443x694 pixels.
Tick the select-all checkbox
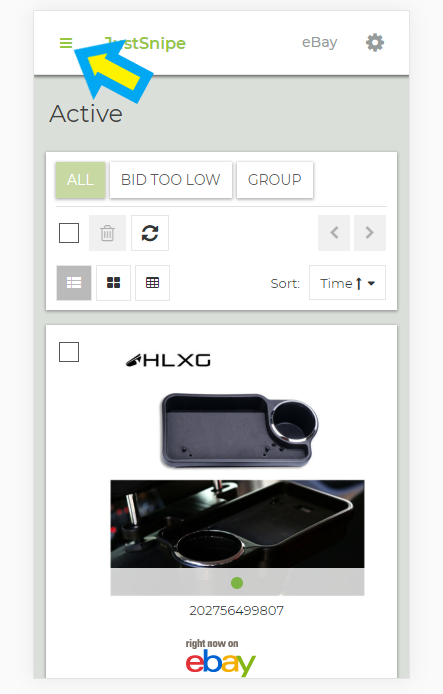(x=69, y=233)
